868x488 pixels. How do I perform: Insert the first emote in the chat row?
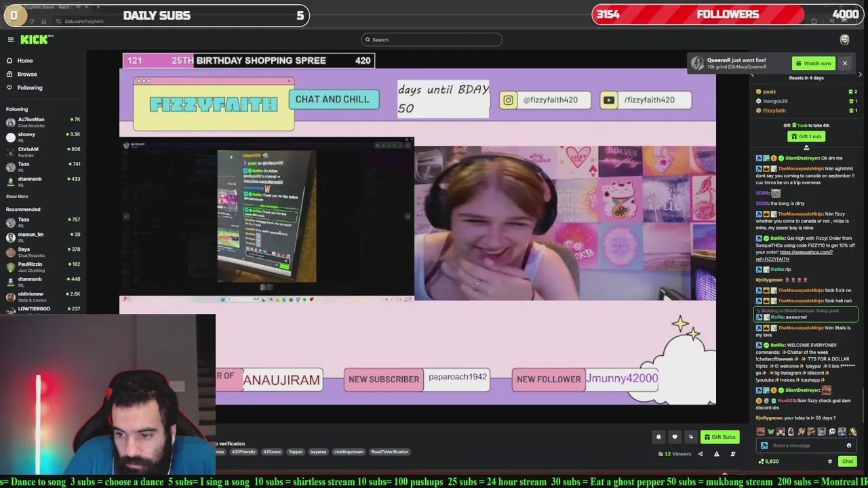[760, 432]
